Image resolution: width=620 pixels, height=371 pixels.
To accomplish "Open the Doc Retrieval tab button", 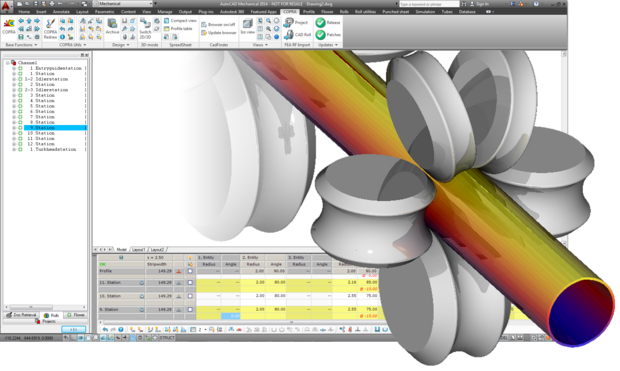I will pos(22,315).
